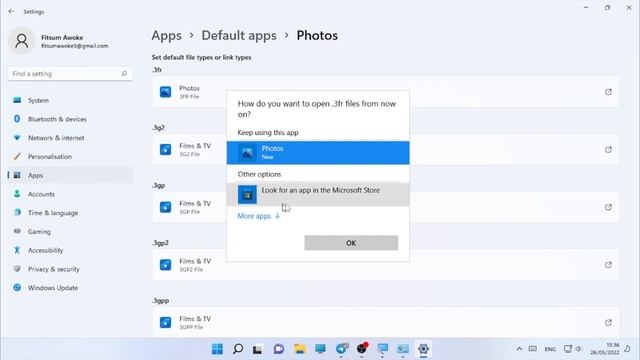Open Network & internet settings
640x360 pixels.
pyautogui.click(x=70, y=138)
